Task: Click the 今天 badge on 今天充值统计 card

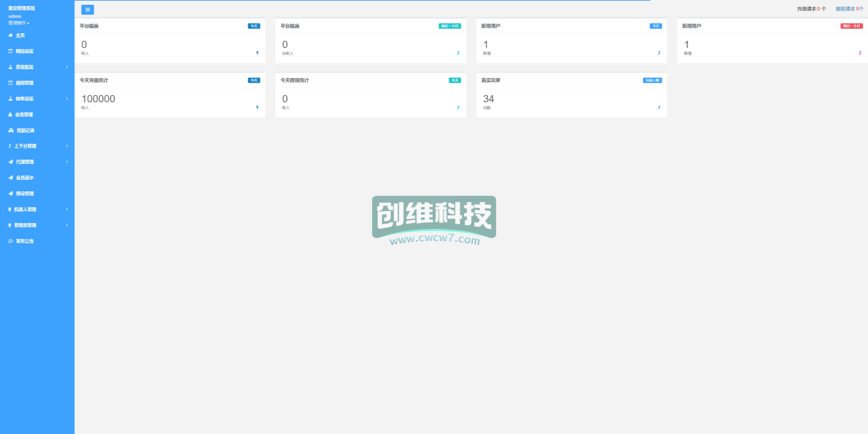Action: (254, 80)
